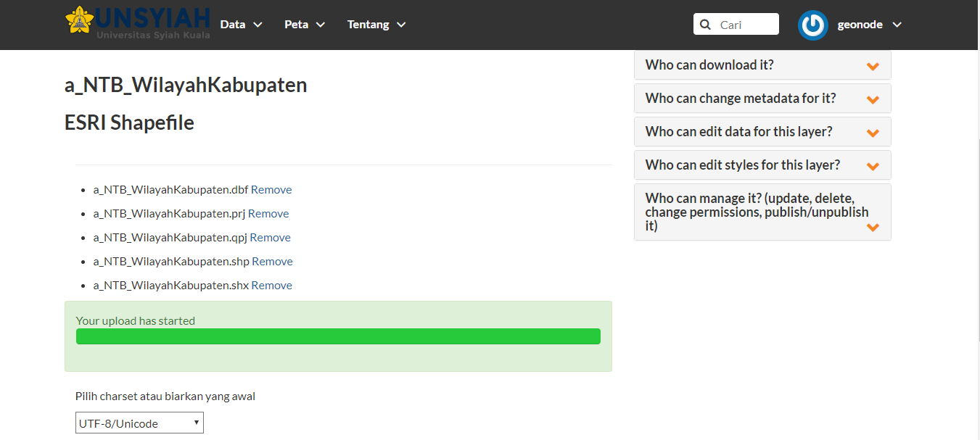Viewport: 980px width, 440px height.
Task: Open the Peta menu
Action: 304,24
